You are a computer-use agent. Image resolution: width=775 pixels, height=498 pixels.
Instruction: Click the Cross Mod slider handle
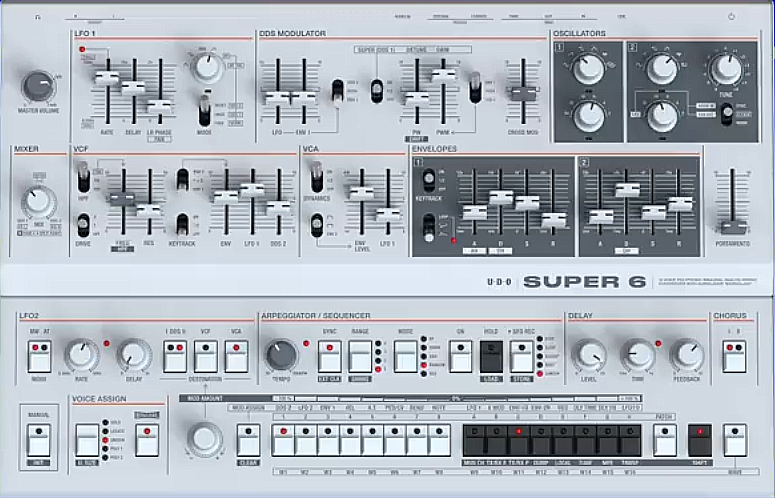(523, 93)
